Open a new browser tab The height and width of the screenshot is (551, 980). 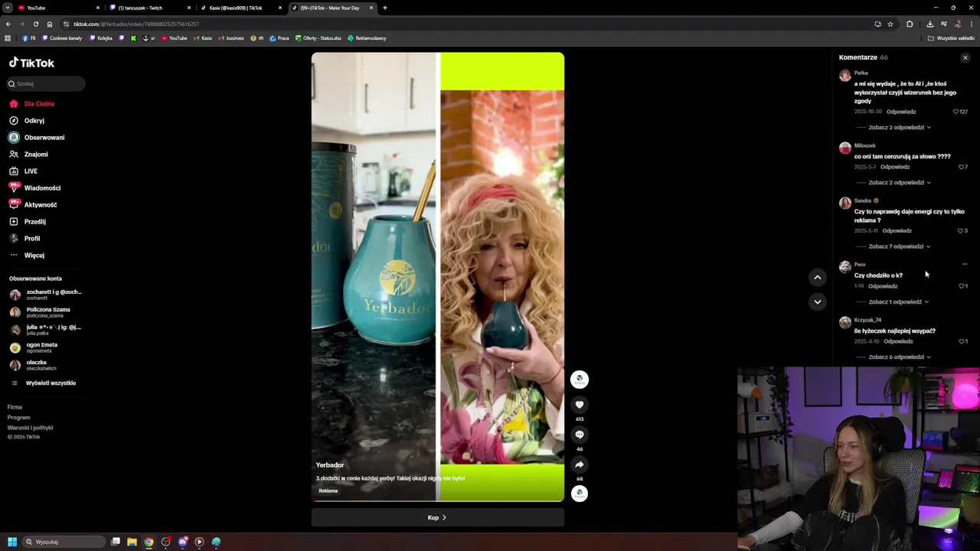(385, 8)
